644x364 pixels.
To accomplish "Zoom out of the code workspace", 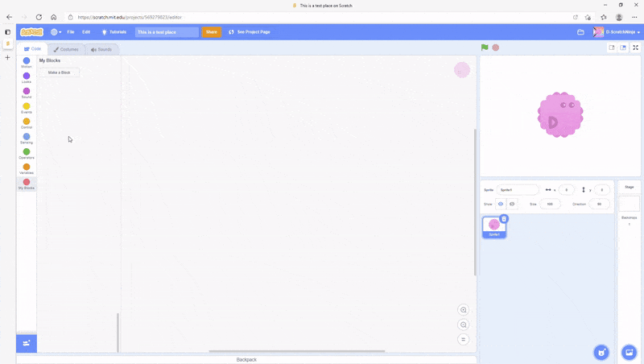I will pyautogui.click(x=463, y=325).
